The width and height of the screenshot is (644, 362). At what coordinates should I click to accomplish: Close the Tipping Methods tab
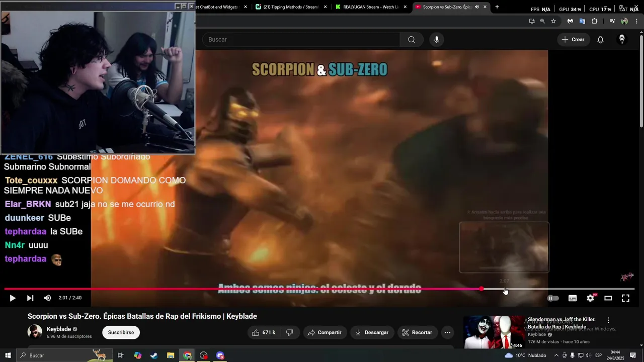tap(326, 7)
